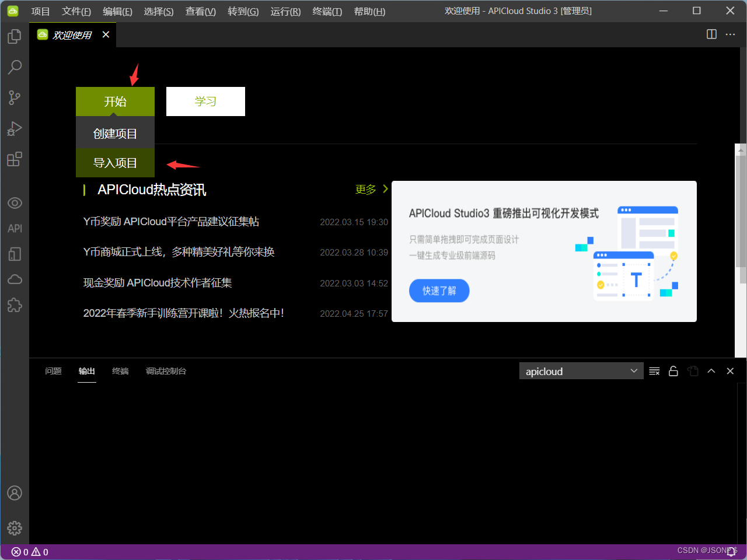Open the Settings gear at bottom left

tap(15, 528)
